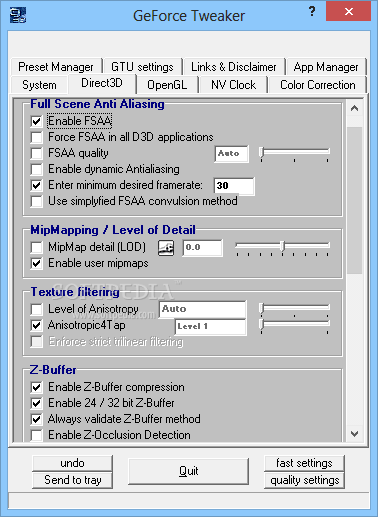
Task: Click the FSAA quality slider
Action: (x=295, y=154)
